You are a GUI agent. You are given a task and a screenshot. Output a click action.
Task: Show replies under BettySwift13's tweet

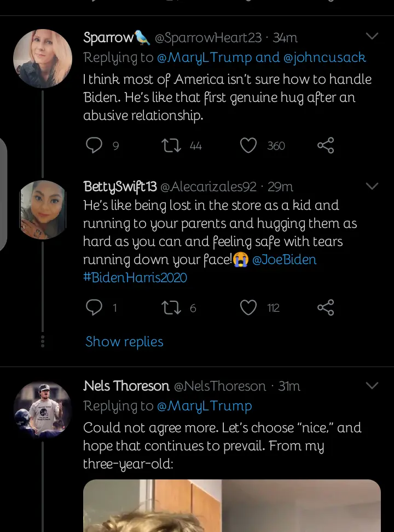coord(124,342)
